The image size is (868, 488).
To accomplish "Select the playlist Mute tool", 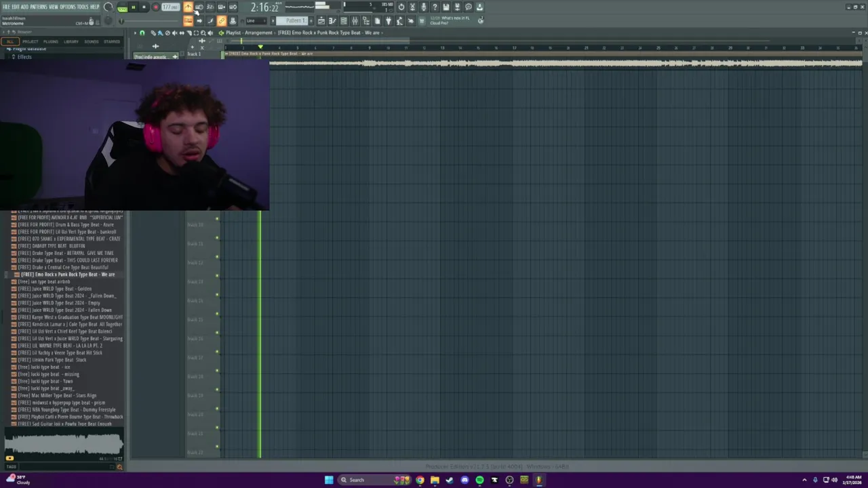I will (x=174, y=33).
